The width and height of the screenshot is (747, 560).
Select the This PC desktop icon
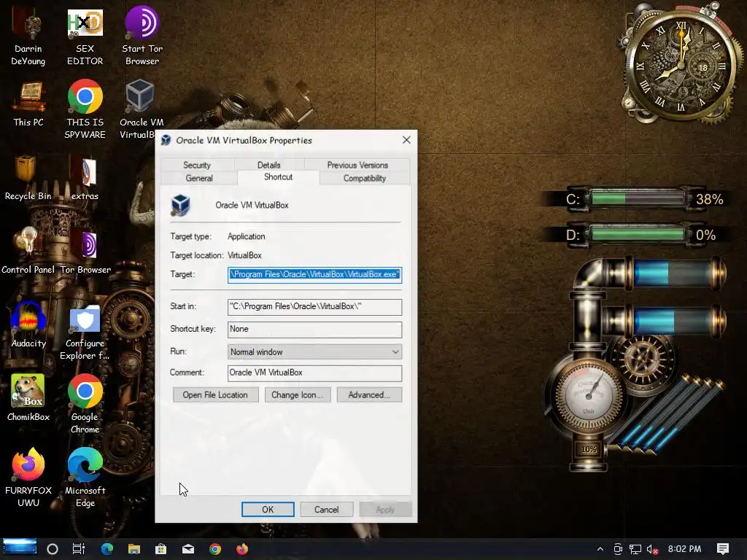point(28,104)
